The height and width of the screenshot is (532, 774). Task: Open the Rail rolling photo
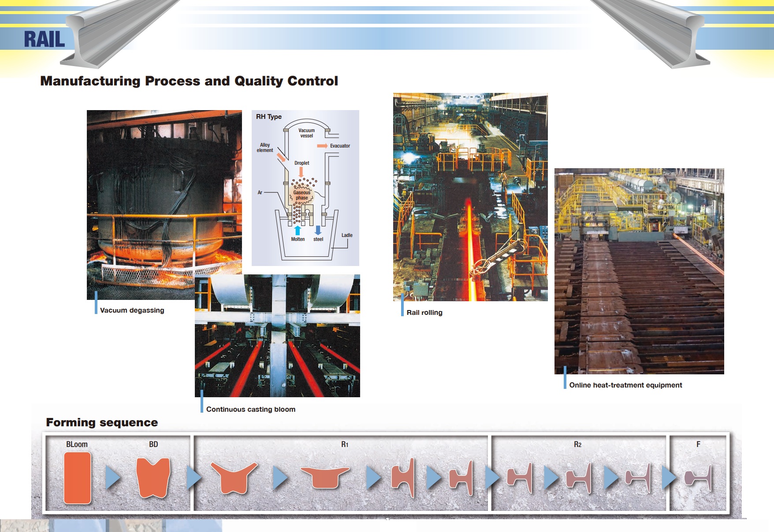coord(470,197)
